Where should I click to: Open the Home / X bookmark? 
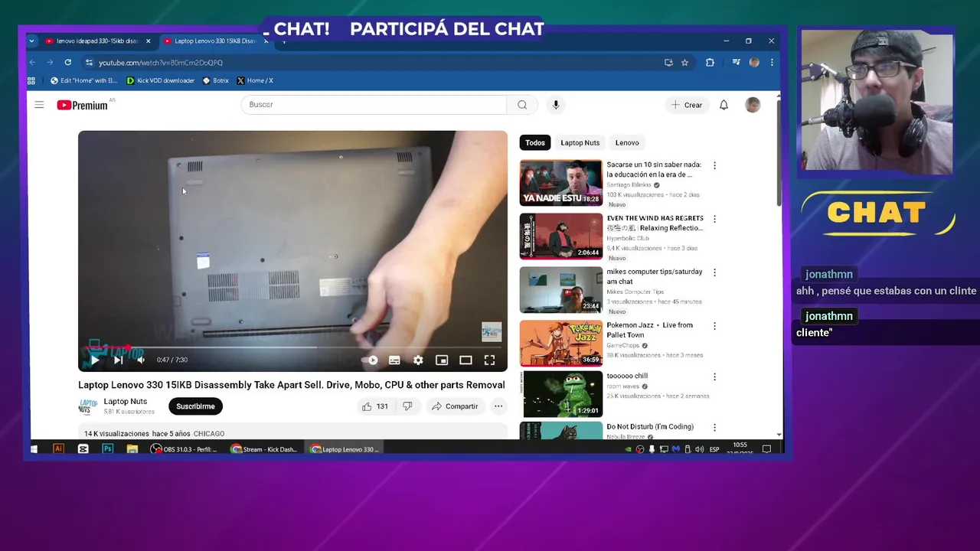coord(255,80)
